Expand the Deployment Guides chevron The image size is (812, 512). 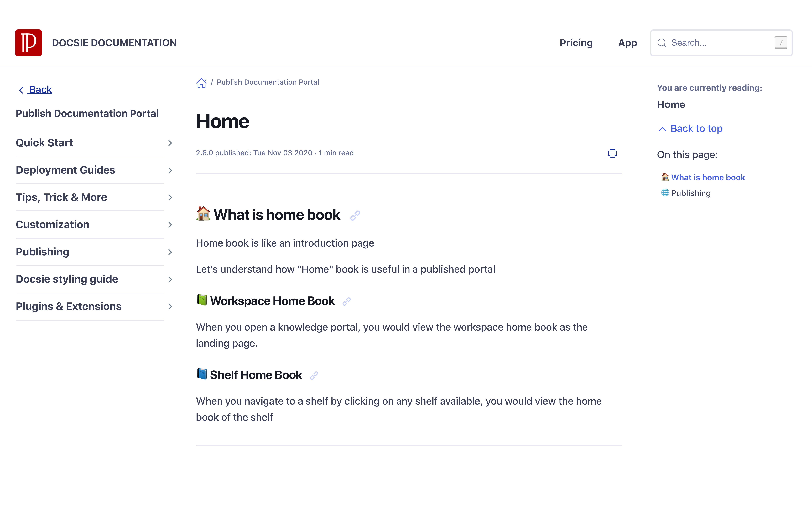point(170,170)
